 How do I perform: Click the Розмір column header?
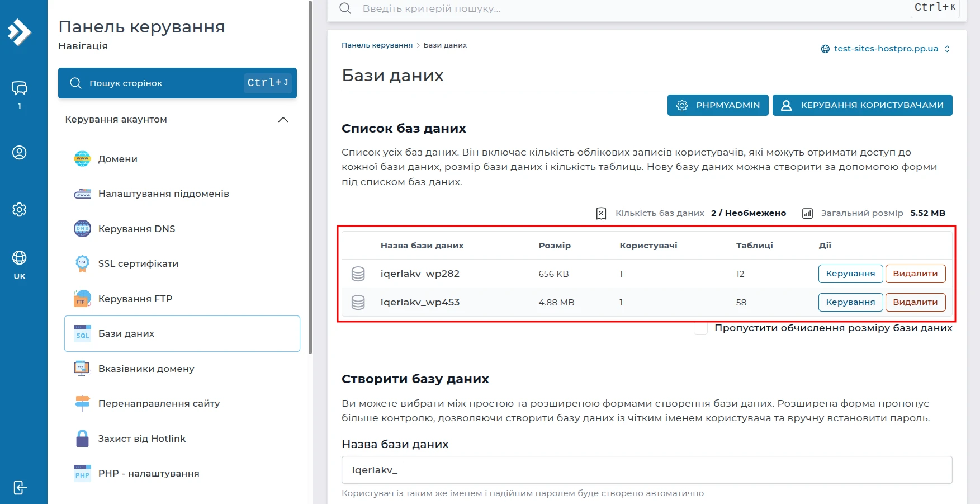coord(555,246)
